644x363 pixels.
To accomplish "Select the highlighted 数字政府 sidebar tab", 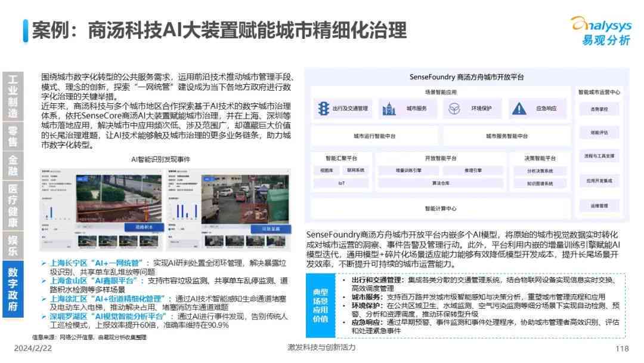I will point(13,289).
